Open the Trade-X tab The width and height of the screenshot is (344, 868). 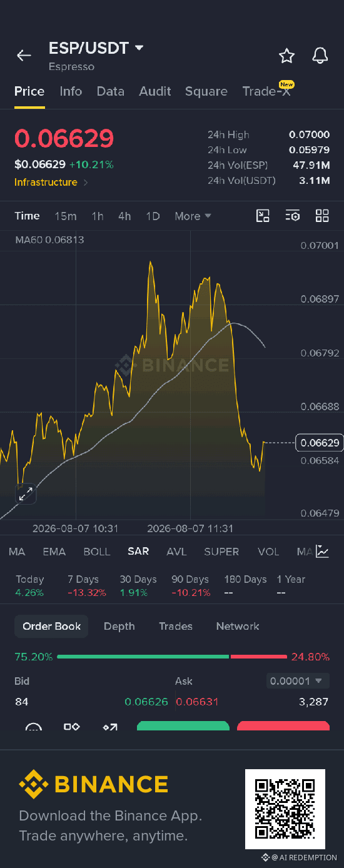(x=266, y=91)
